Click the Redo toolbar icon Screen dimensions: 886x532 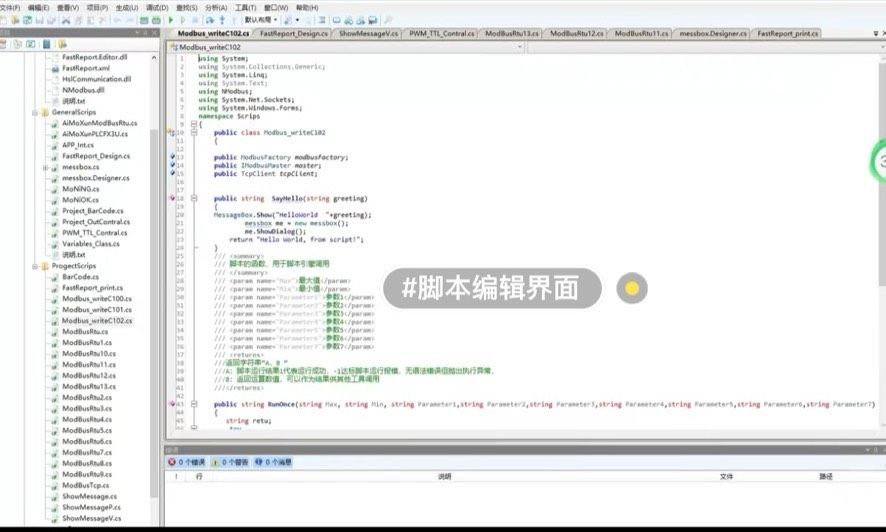(130, 20)
